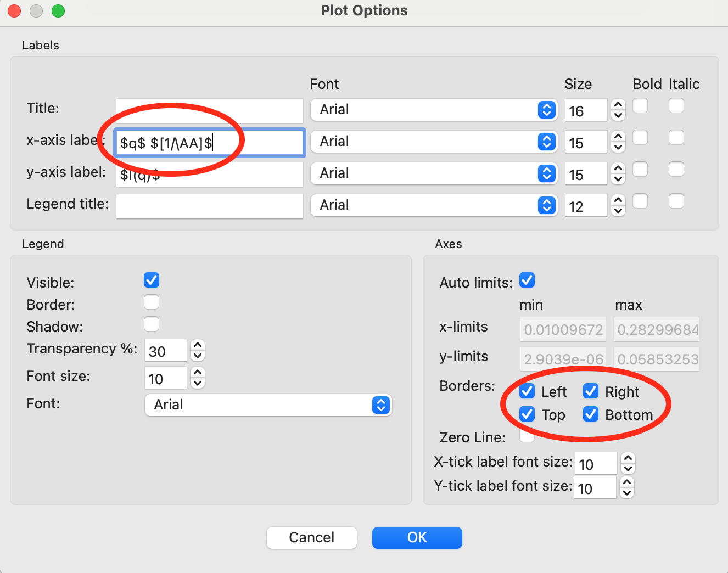Increase the Title font size stepper
Image resolution: width=728 pixels, height=573 pixels.
tap(618, 105)
